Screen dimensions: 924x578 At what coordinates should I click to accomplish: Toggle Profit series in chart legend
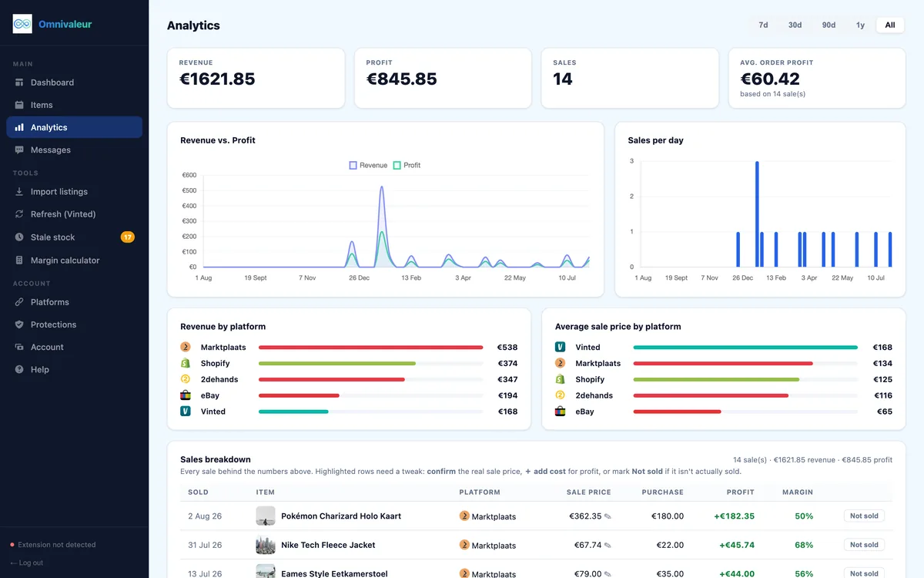click(x=407, y=165)
